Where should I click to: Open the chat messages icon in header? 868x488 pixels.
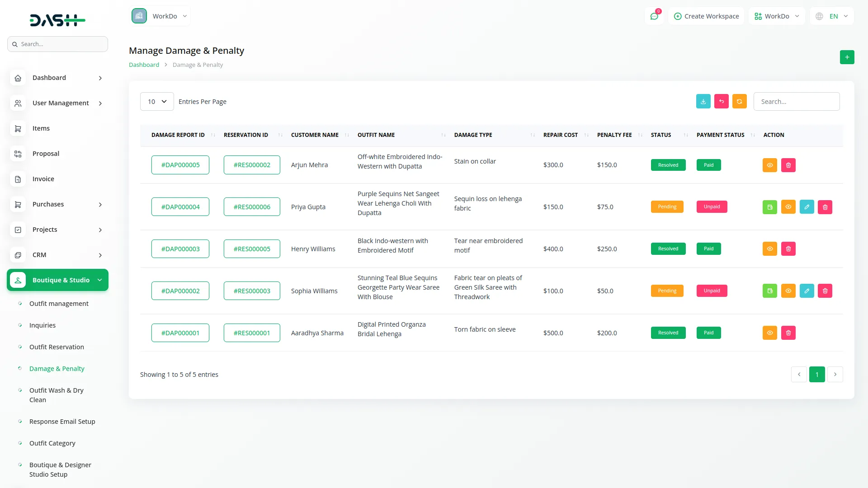[x=654, y=16]
